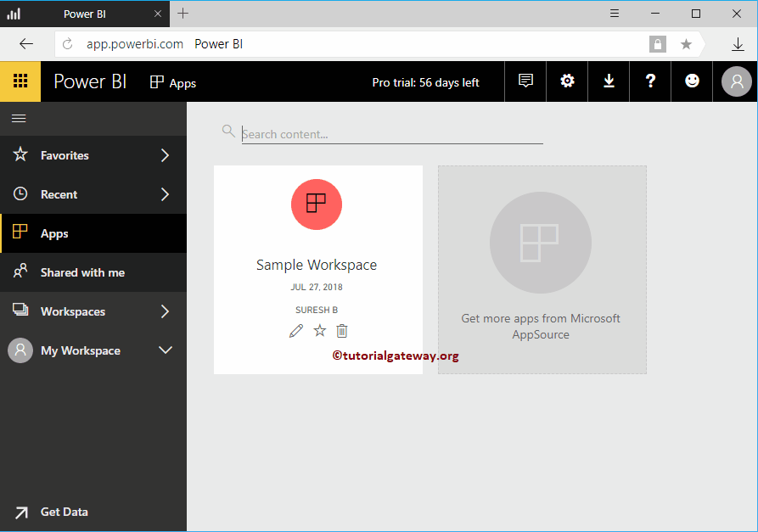758x532 pixels.
Task: Delete the Sample Workspace app (trash)
Action: pyautogui.click(x=342, y=331)
